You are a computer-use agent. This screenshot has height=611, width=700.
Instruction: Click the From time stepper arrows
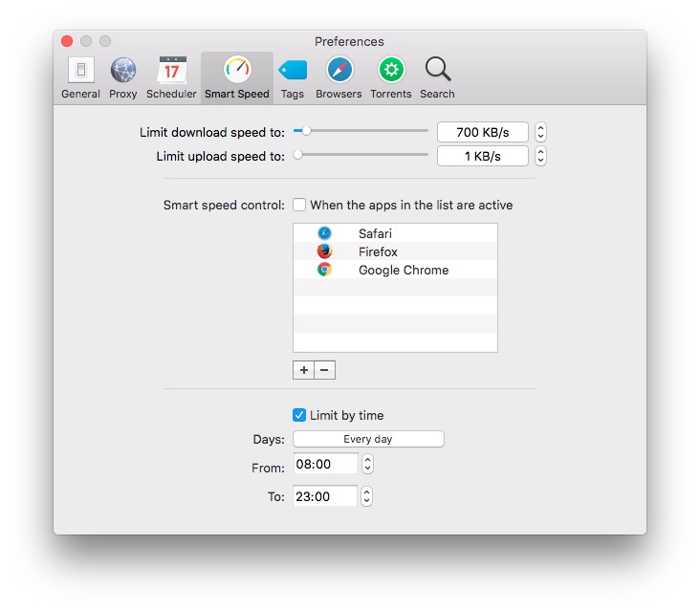coord(368,465)
